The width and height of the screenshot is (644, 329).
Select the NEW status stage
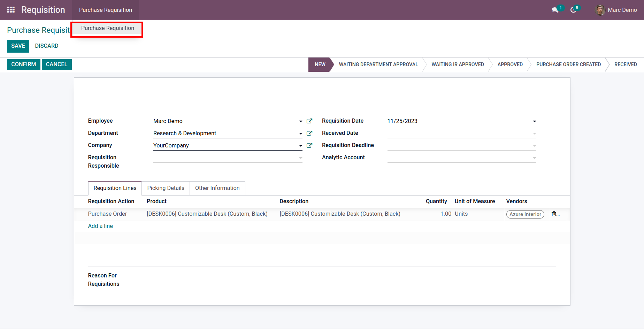click(320, 64)
